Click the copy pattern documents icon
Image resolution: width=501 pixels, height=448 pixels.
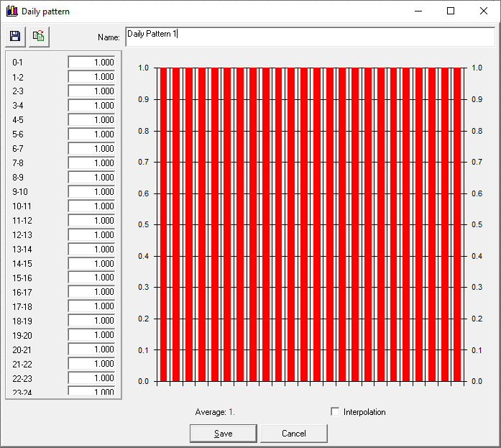click(39, 36)
